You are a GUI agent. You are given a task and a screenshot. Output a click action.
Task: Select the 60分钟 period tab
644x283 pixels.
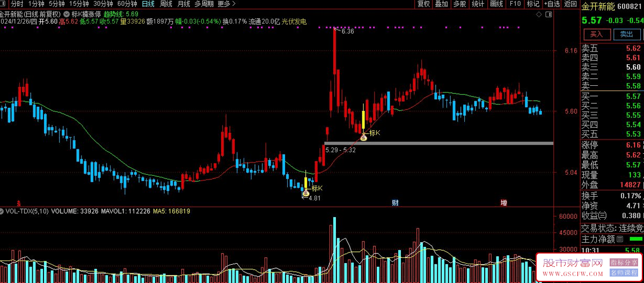pos(127,4)
